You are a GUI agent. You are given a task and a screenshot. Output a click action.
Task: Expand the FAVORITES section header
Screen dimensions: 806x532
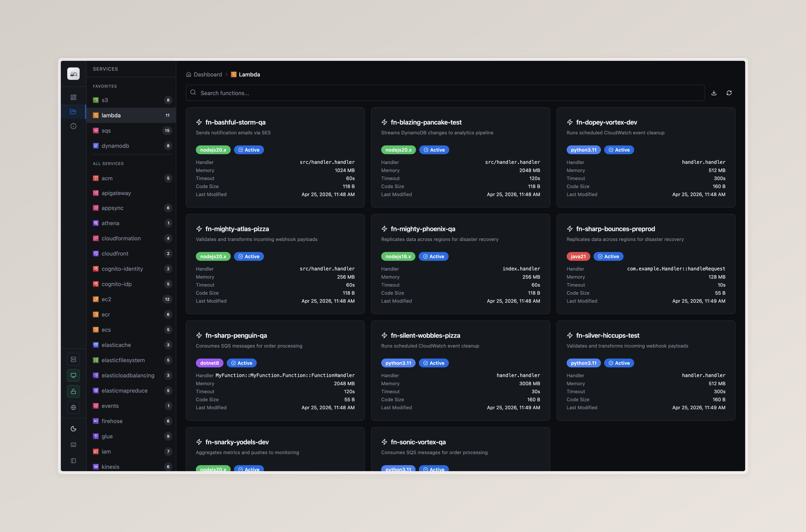click(x=105, y=86)
